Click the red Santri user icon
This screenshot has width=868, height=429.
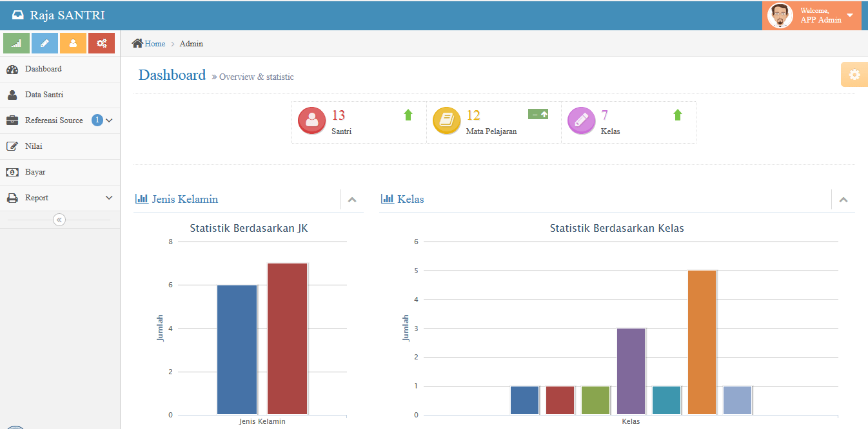coord(311,120)
